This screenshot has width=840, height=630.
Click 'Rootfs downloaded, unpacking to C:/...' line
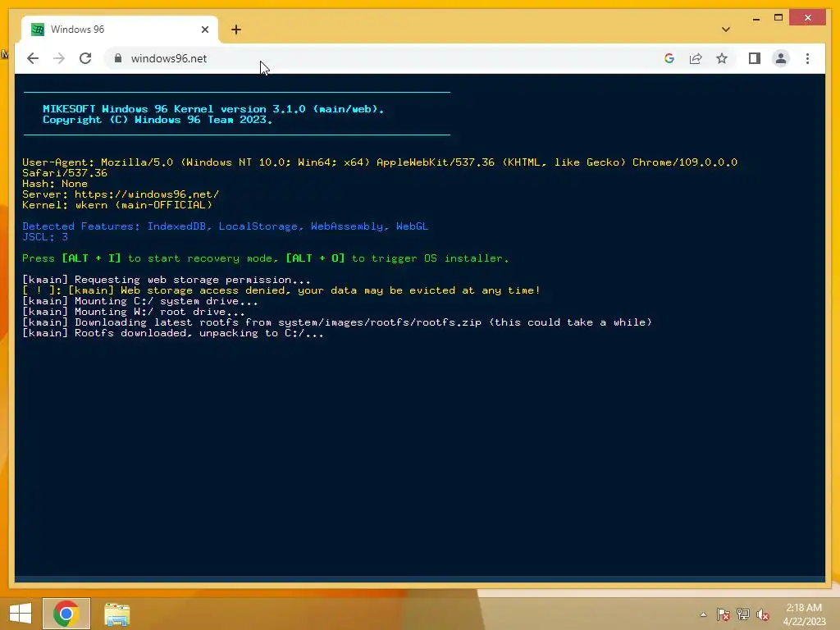coord(173,333)
